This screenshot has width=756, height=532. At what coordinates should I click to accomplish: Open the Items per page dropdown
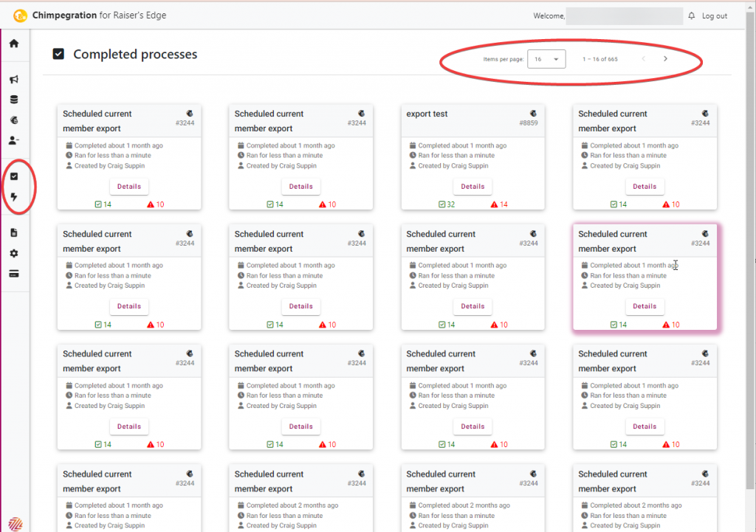tap(546, 59)
